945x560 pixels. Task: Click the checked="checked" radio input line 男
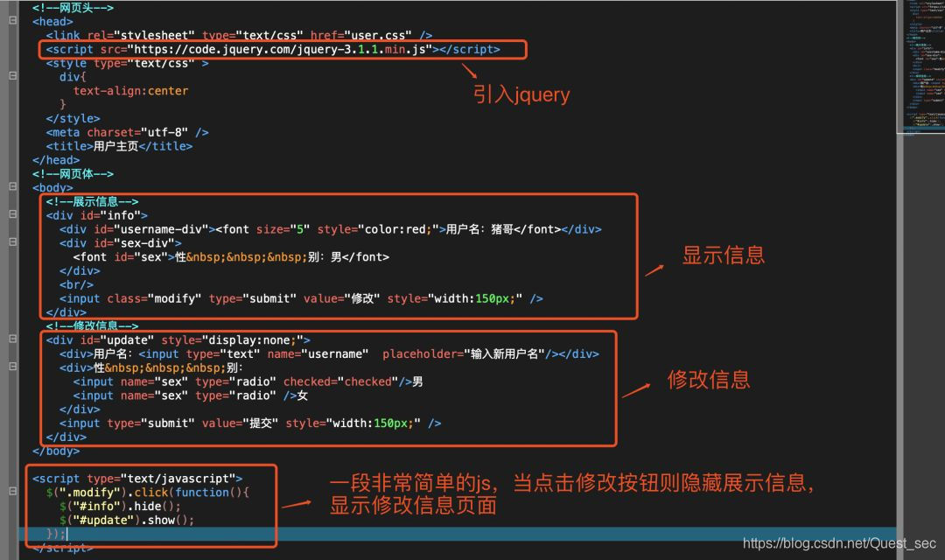[248, 382]
